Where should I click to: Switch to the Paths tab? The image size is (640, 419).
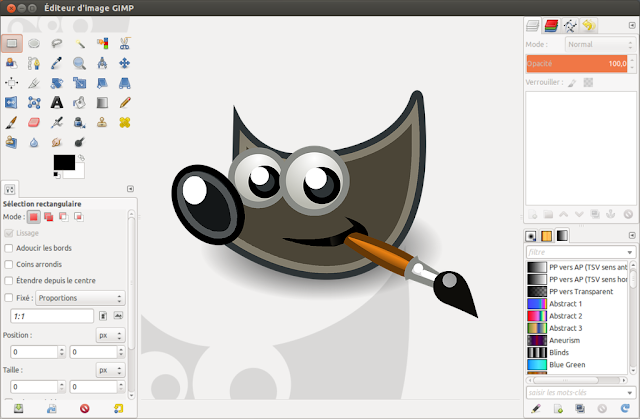click(x=570, y=26)
